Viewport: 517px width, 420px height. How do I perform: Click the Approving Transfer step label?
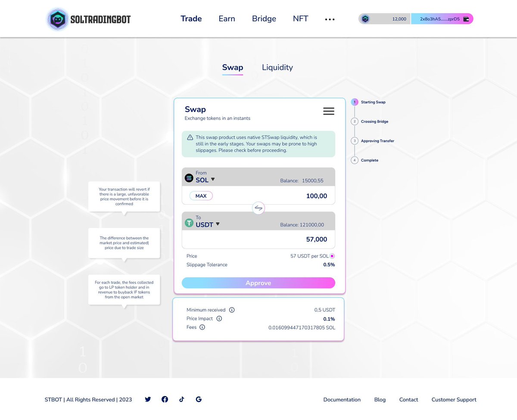pos(377,141)
